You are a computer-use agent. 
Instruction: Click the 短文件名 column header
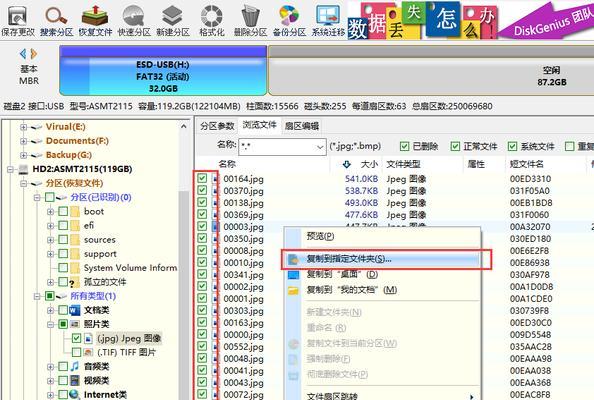tap(527, 164)
